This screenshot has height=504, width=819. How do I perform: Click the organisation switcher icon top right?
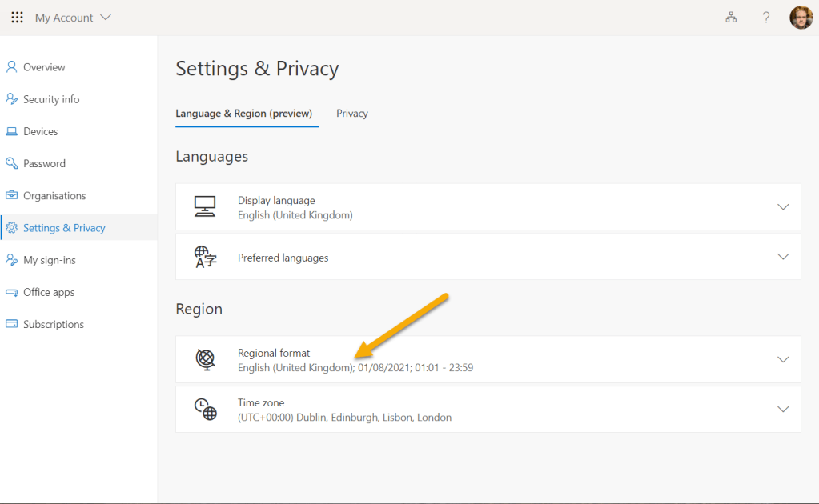[x=731, y=17]
